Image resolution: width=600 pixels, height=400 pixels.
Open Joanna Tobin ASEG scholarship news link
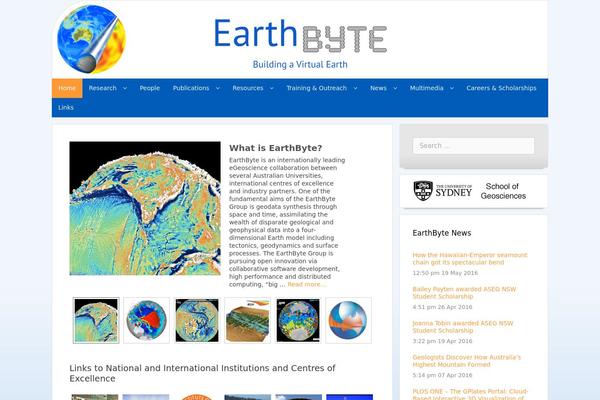coord(463,327)
